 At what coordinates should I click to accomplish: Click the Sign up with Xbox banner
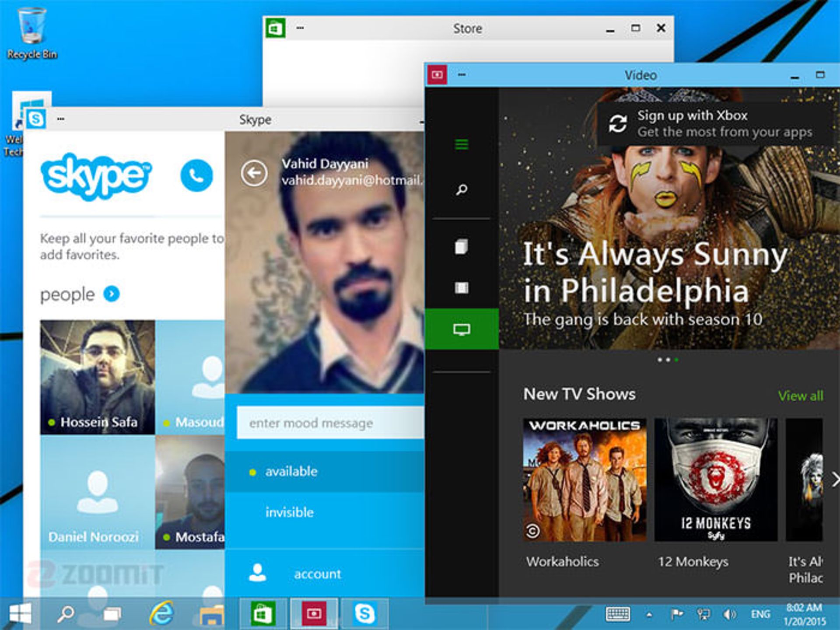(x=715, y=124)
